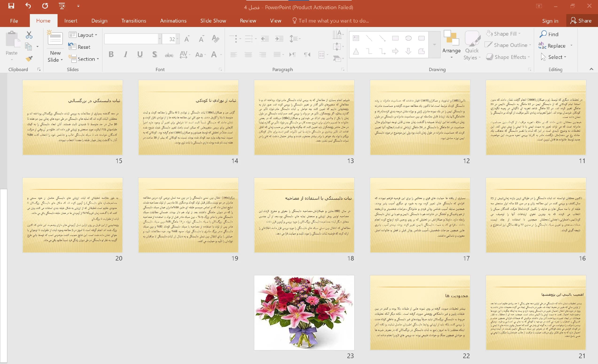Select slide 23 flower bouquet thumbnail
This screenshot has width=598, height=364.
point(304,313)
